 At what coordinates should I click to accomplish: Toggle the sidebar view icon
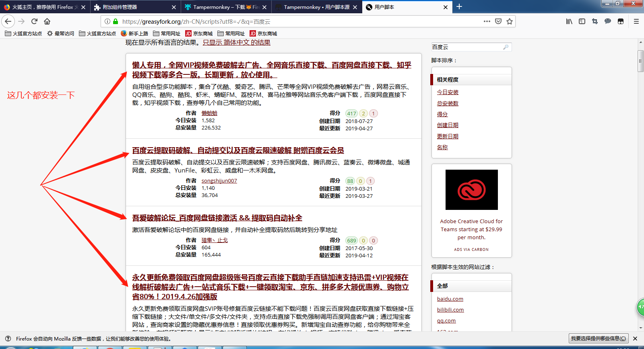point(582,21)
